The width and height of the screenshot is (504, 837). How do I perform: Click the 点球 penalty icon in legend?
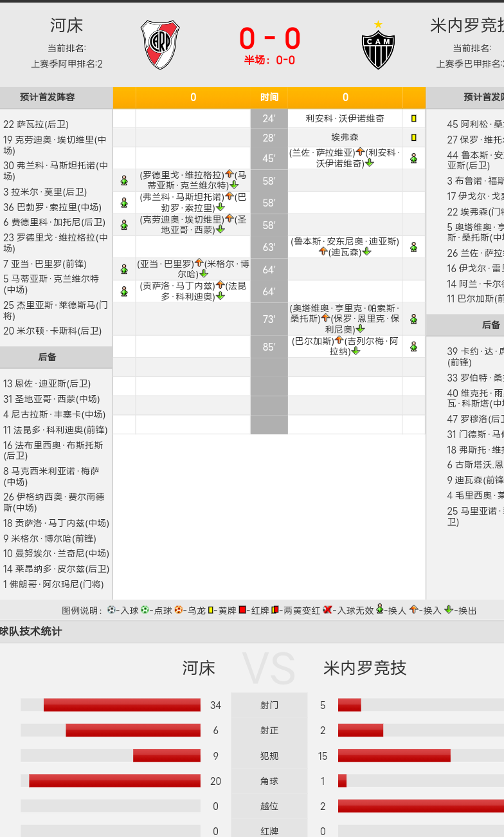(145, 610)
